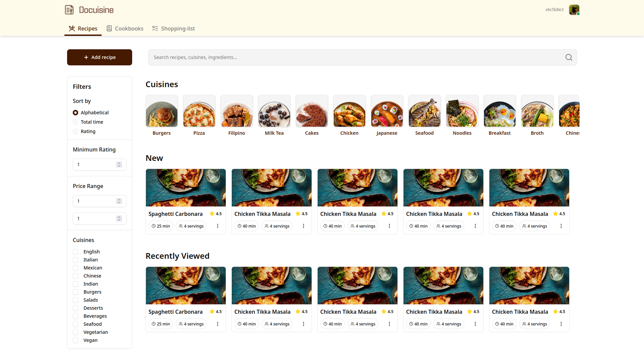Select Total time sort option
This screenshot has height=362, width=644.
tap(75, 122)
